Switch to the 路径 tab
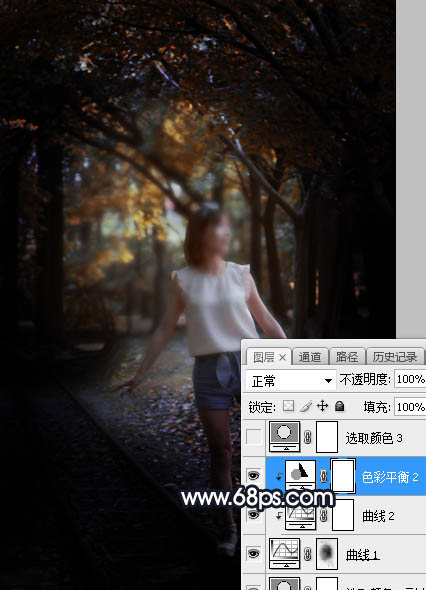Viewport: 426px width, 590px height. pyautogui.click(x=347, y=357)
